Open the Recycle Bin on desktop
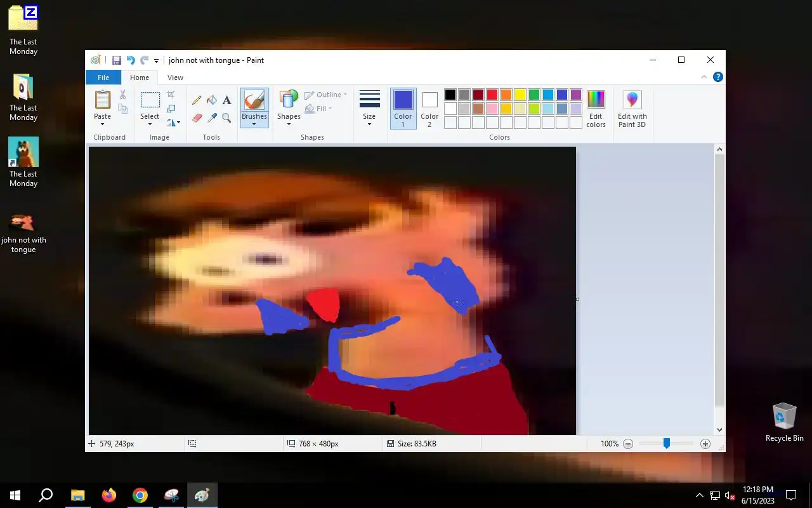812x508 pixels. 785,422
